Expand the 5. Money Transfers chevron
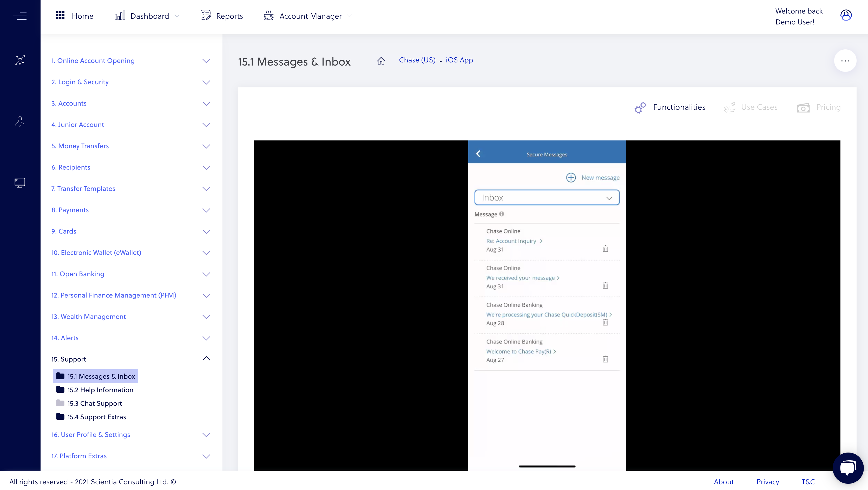The image size is (868, 490). pyautogui.click(x=206, y=146)
